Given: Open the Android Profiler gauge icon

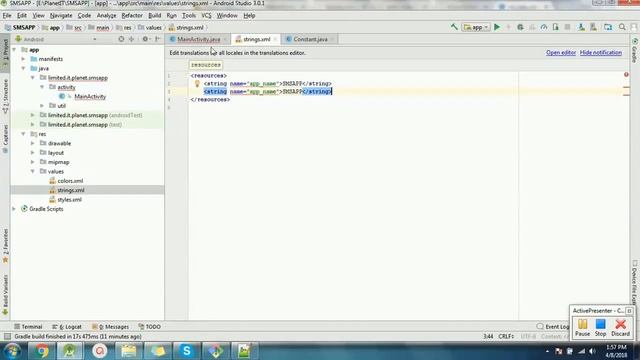Looking at the screenshot, I should tap(544, 27).
